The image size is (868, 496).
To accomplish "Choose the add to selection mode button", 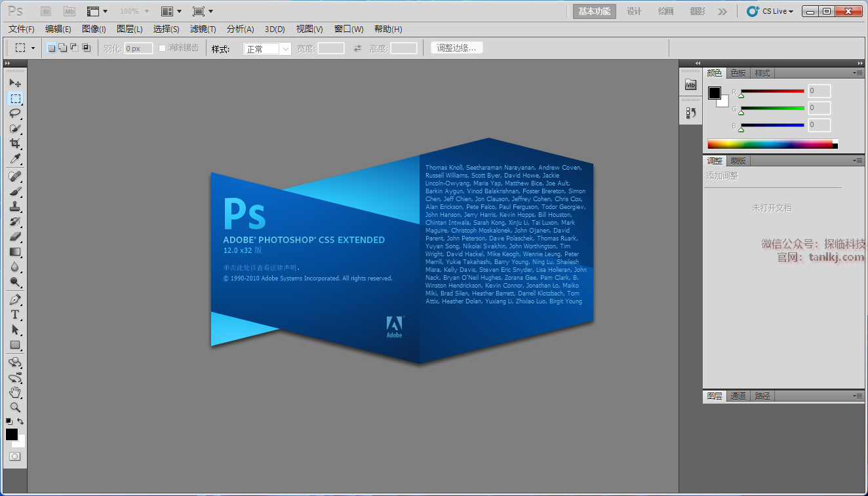I will 63,48.
